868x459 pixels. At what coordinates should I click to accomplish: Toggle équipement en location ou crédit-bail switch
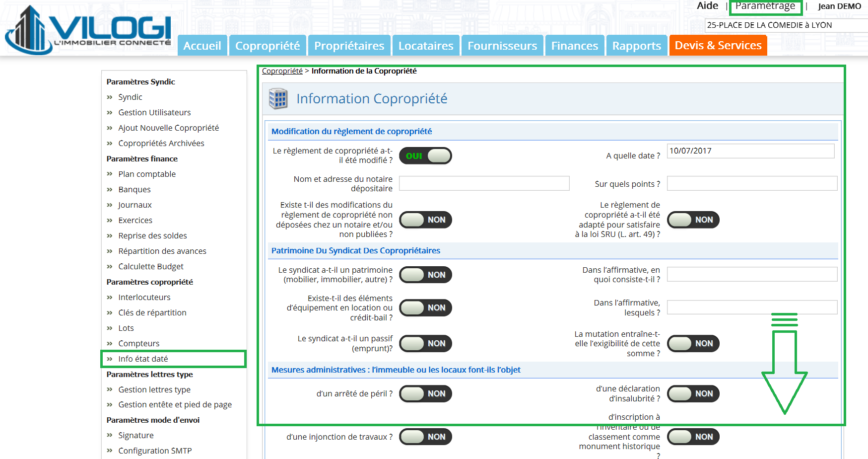coord(425,307)
